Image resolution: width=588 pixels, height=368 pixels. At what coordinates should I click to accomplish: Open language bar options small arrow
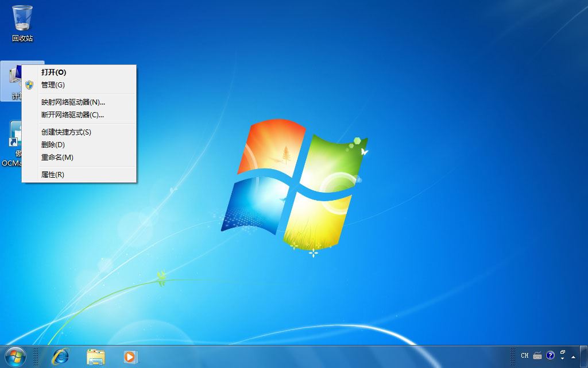563,359
